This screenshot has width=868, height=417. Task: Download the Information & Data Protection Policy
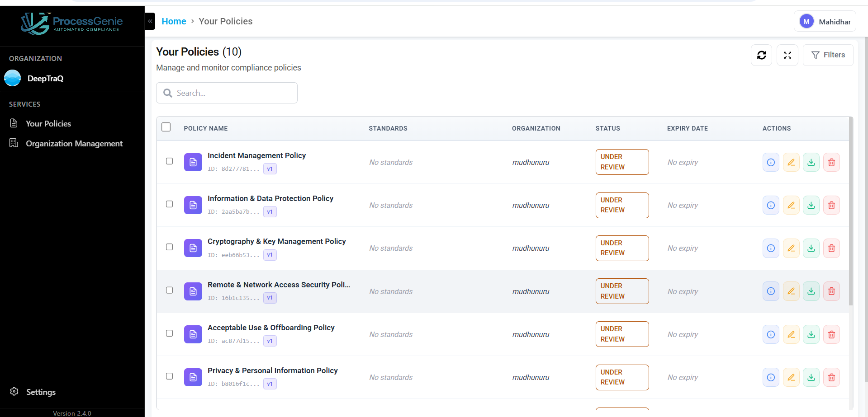click(811, 205)
